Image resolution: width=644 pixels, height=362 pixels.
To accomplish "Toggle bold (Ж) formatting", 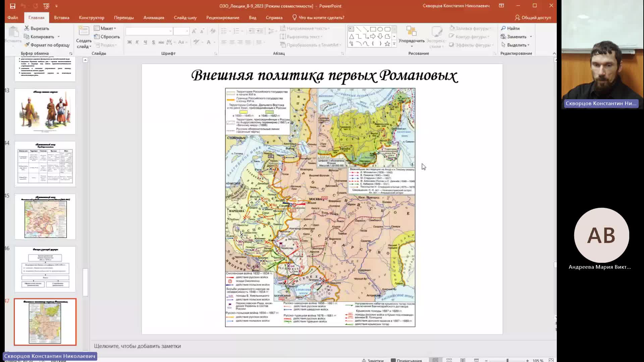I will [x=129, y=42].
